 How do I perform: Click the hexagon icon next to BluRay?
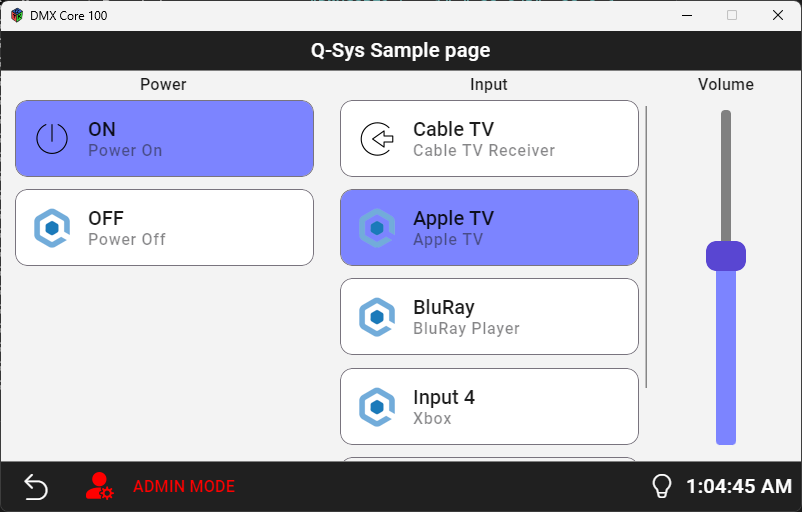coord(377,317)
